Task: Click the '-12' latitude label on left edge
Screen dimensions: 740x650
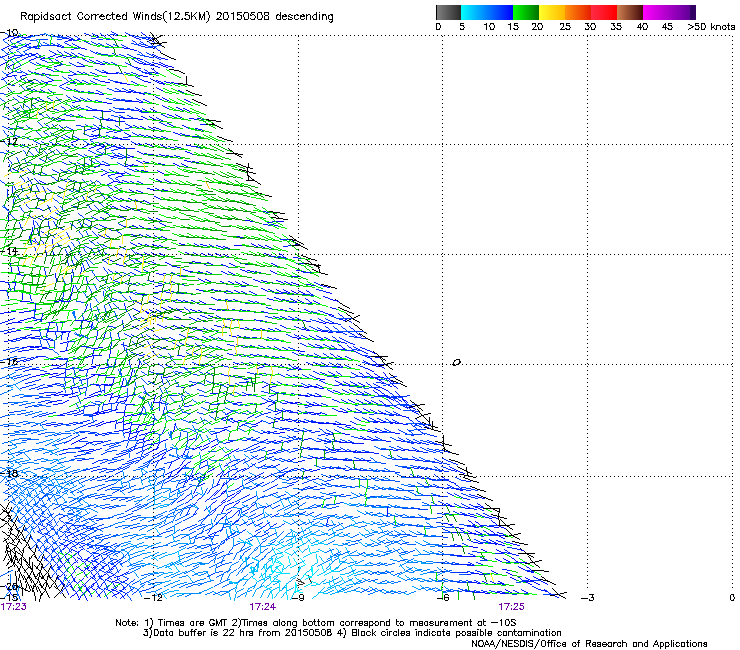Action: [x=9, y=142]
